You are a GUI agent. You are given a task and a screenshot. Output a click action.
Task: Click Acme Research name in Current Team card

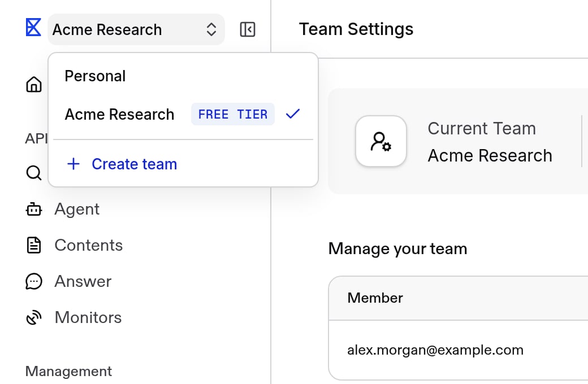pyautogui.click(x=490, y=155)
